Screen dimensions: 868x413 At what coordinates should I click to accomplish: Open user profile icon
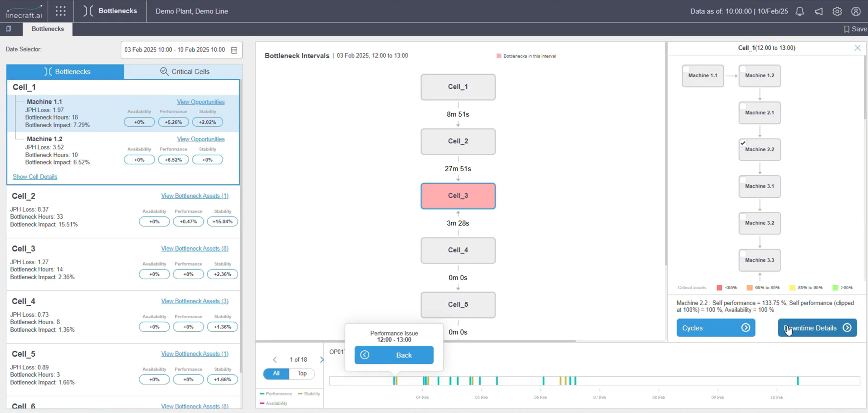point(856,11)
